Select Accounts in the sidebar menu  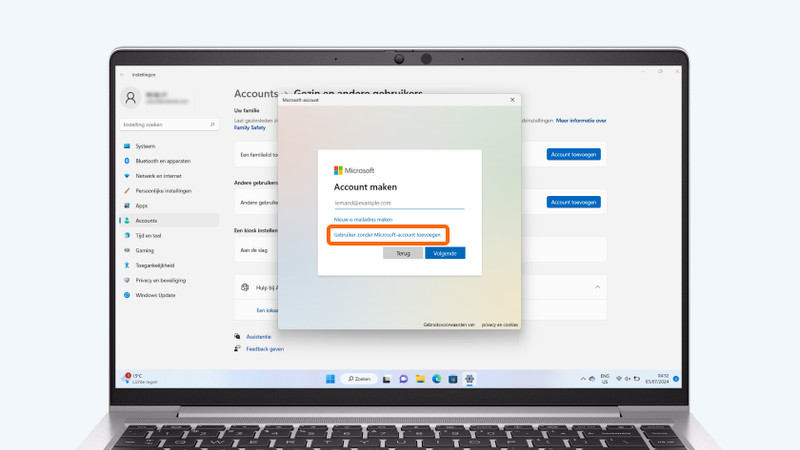(x=146, y=221)
